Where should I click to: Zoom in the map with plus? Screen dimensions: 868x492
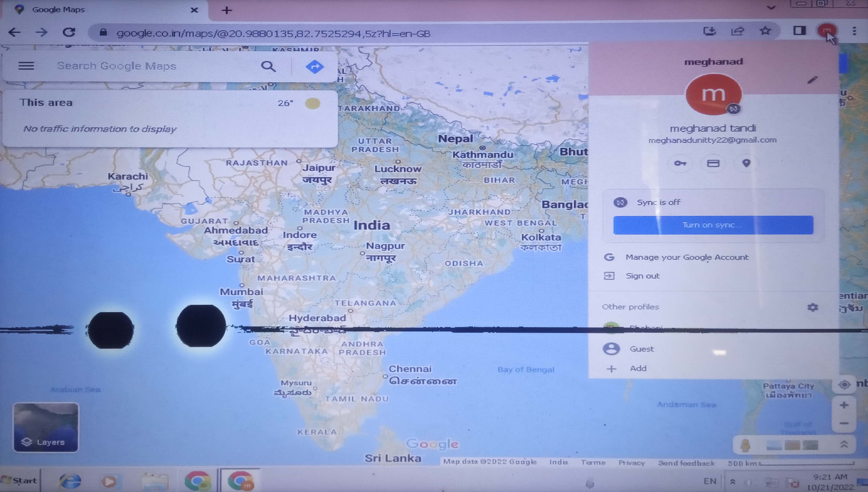pos(844,405)
